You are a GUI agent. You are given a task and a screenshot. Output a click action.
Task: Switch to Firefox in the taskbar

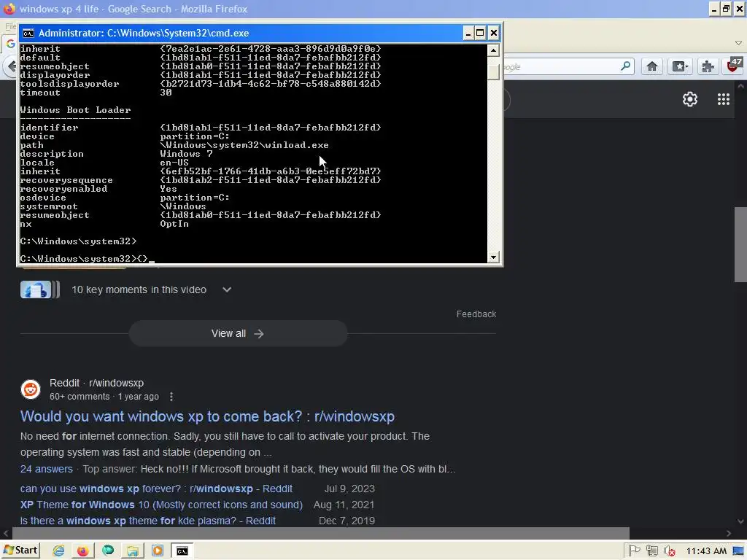coord(83,551)
